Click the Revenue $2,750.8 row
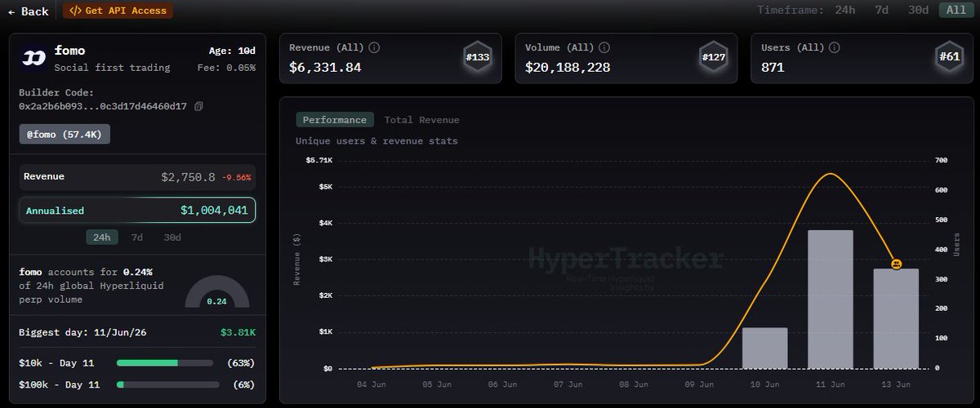The image size is (980, 408). (137, 177)
